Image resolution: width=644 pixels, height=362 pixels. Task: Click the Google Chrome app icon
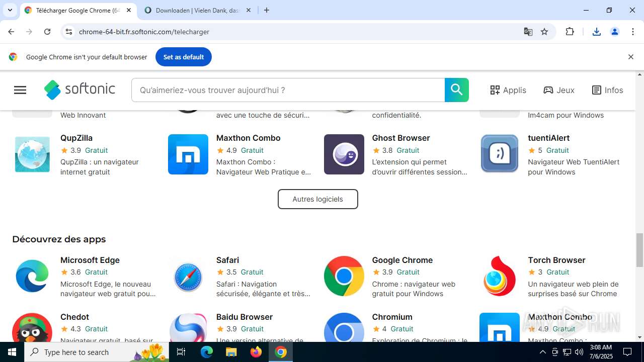click(344, 276)
